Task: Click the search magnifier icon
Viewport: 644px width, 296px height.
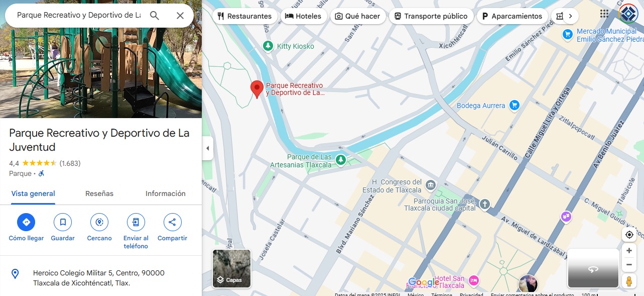Action: (x=155, y=16)
